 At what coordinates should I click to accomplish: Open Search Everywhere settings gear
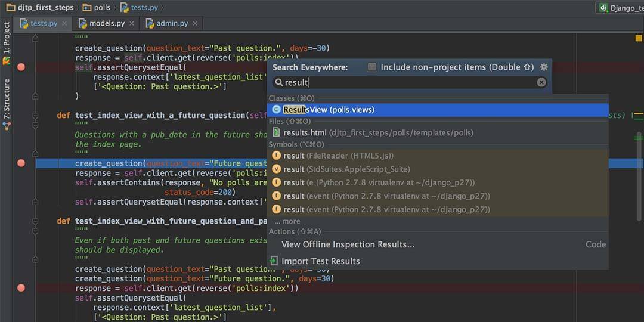tap(543, 67)
